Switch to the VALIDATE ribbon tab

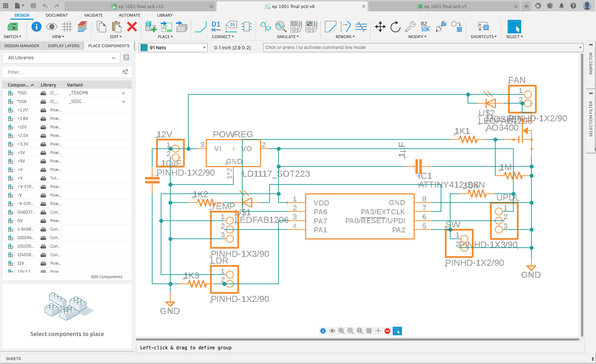tap(93, 15)
